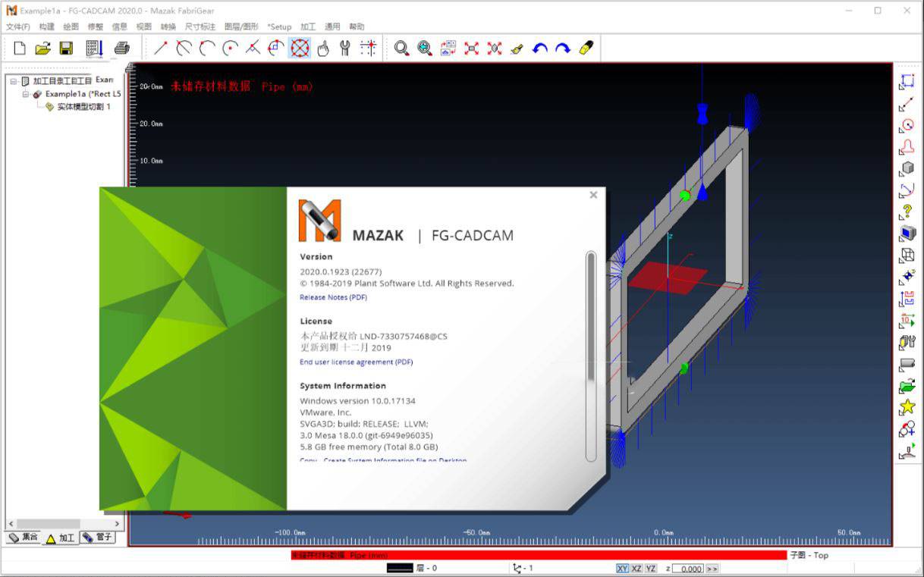Open the 视图 menu

click(144, 27)
